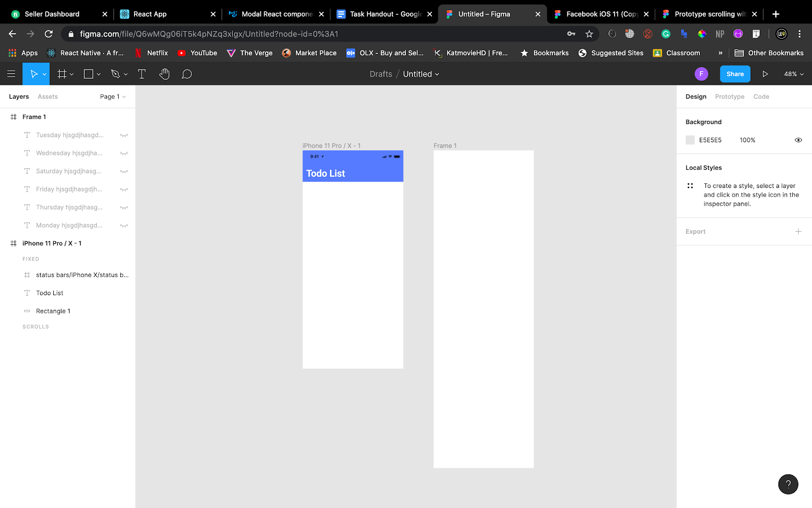Add an export setting with the plus icon
The height and width of the screenshot is (508, 812).
(x=798, y=232)
